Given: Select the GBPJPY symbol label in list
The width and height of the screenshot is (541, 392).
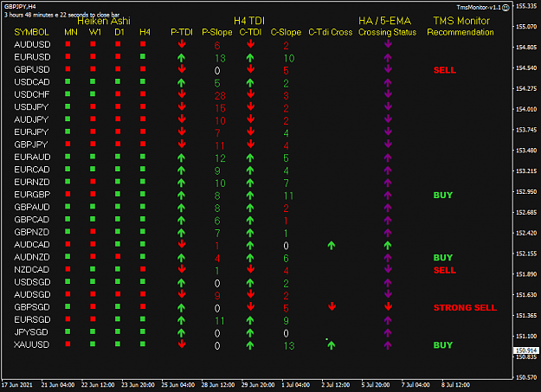Looking at the screenshot, I should [x=30, y=145].
